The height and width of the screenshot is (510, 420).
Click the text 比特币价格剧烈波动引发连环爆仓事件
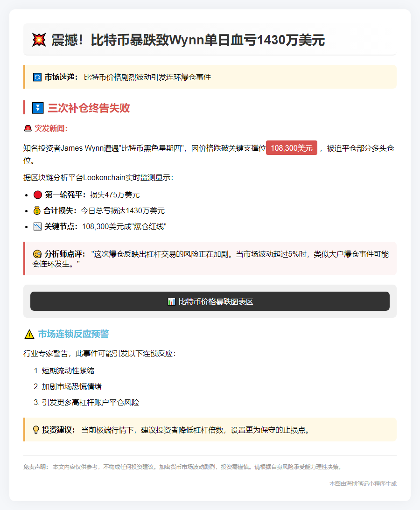(147, 77)
